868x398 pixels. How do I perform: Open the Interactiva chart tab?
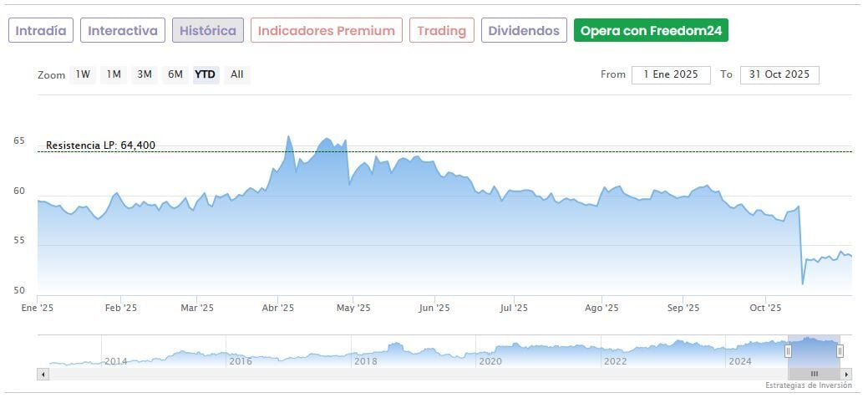pos(123,31)
